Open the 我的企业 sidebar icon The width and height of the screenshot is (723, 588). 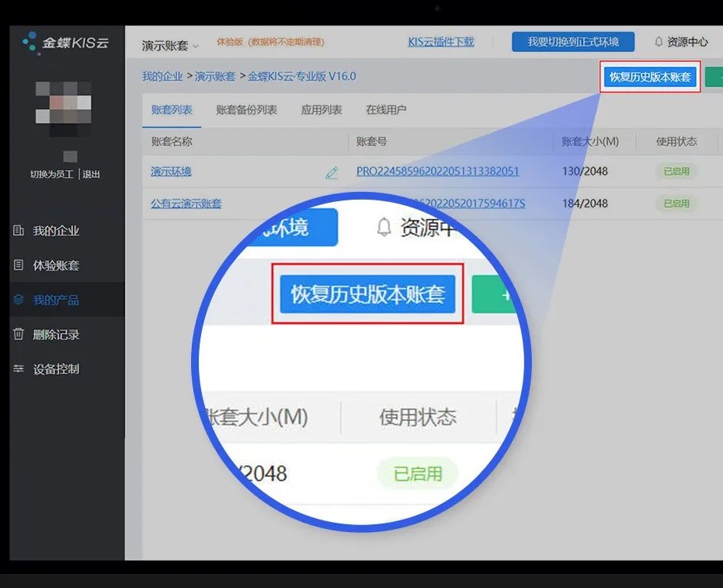(19, 230)
